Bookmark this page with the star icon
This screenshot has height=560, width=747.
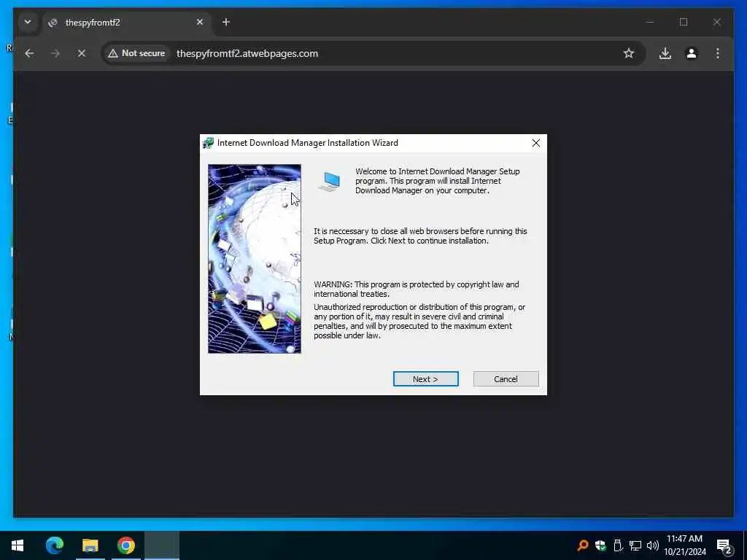[629, 53]
